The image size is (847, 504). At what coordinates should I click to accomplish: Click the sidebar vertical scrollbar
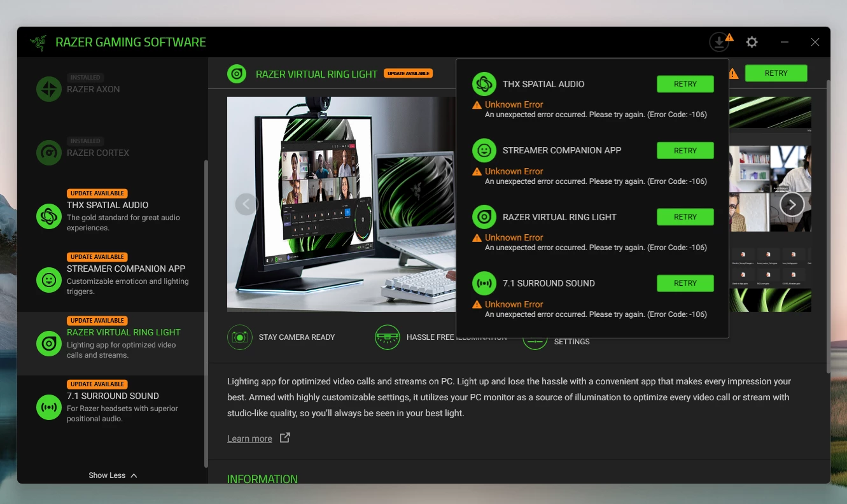pos(206,314)
